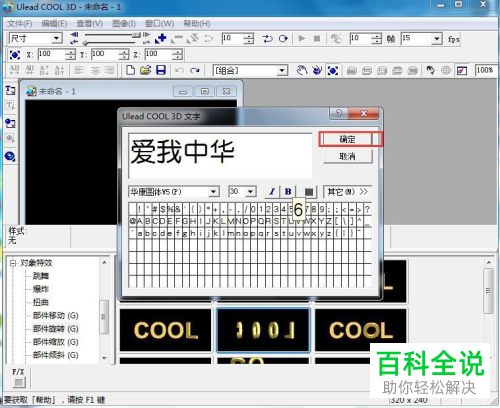Click the New document icon

(130, 70)
